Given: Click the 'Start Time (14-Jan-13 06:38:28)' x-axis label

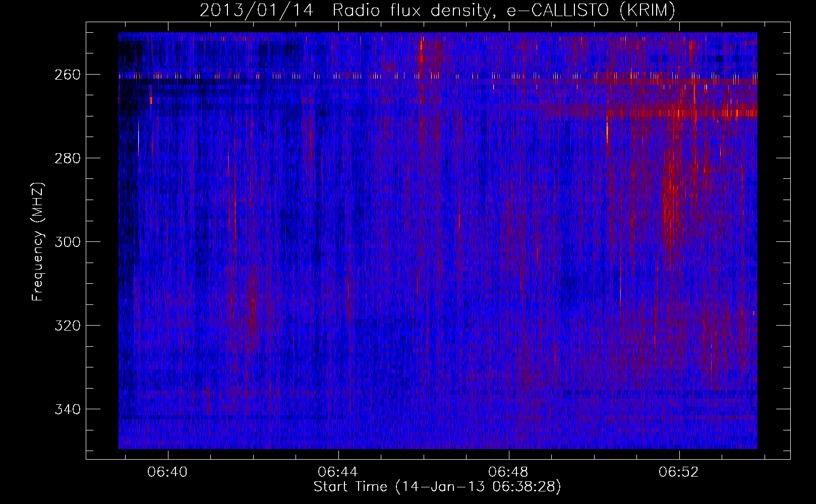Looking at the screenshot, I should [x=437, y=487].
